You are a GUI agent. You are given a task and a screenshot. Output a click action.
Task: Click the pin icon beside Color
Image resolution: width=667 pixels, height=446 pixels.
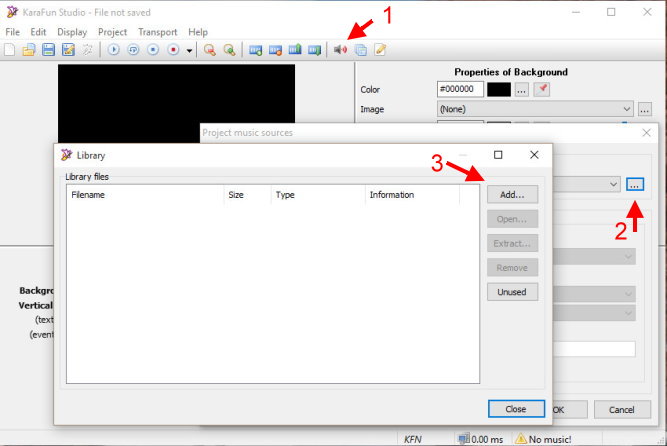[x=542, y=89]
